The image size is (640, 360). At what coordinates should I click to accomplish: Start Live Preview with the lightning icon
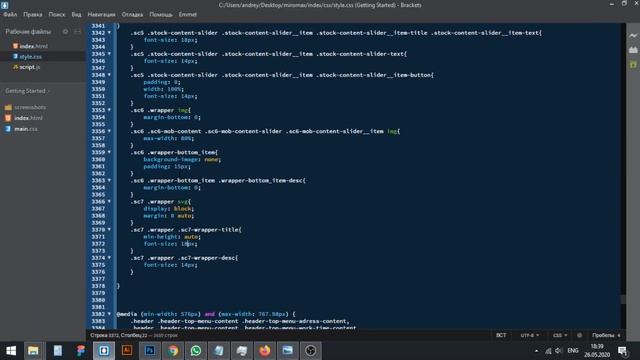[x=633, y=36]
